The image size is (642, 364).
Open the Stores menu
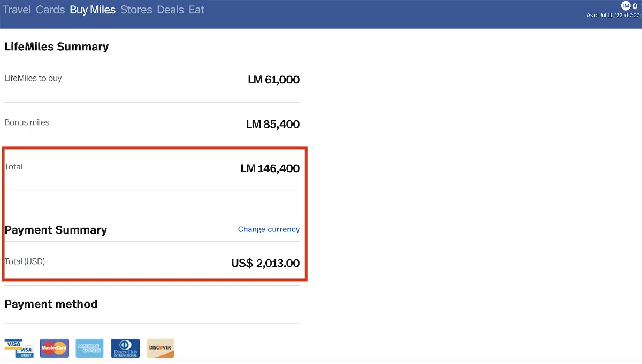(x=136, y=10)
